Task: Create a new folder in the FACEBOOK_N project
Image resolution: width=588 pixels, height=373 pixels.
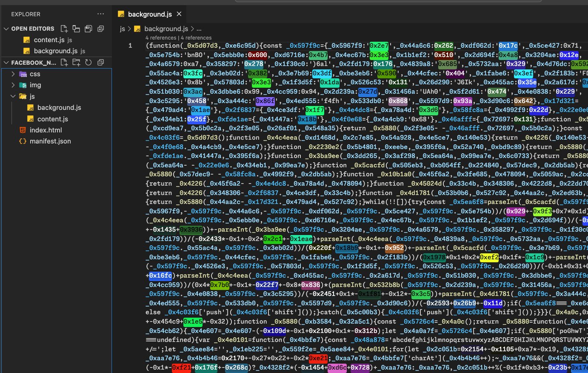Action: pos(76,63)
